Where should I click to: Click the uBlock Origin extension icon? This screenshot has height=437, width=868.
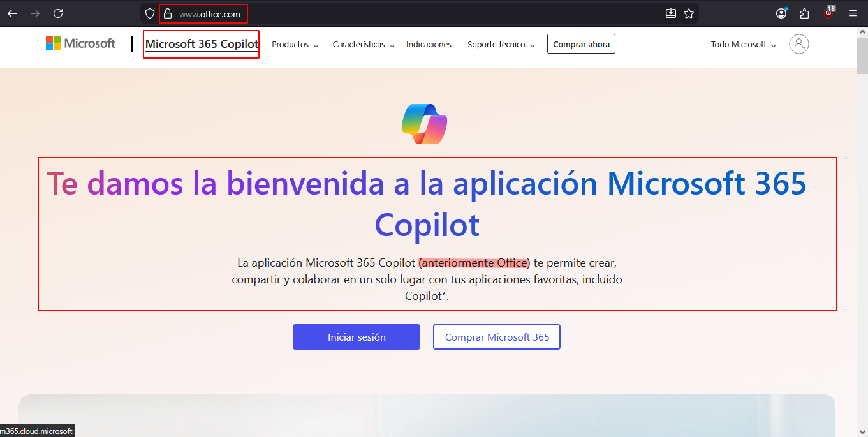pyautogui.click(x=828, y=13)
